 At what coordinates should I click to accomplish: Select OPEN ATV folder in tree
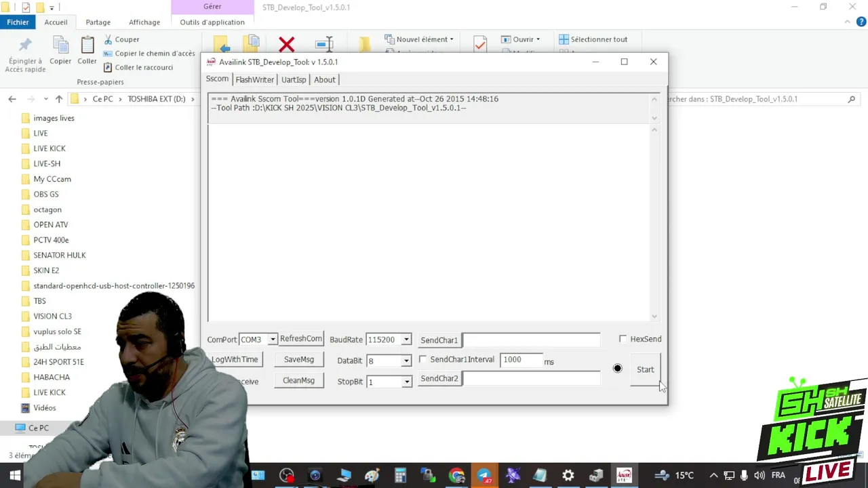point(50,225)
